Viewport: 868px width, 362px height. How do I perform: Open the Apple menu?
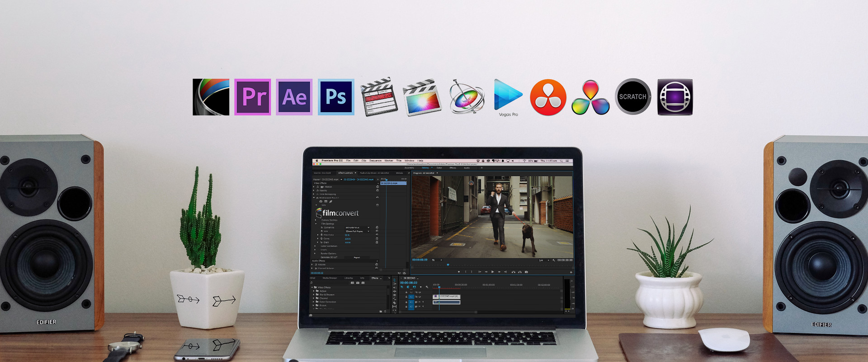pos(317,161)
